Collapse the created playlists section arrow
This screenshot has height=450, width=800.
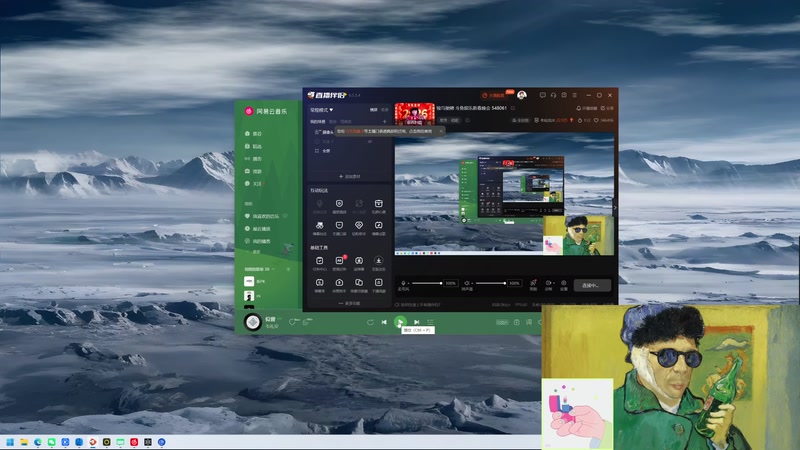[273, 269]
